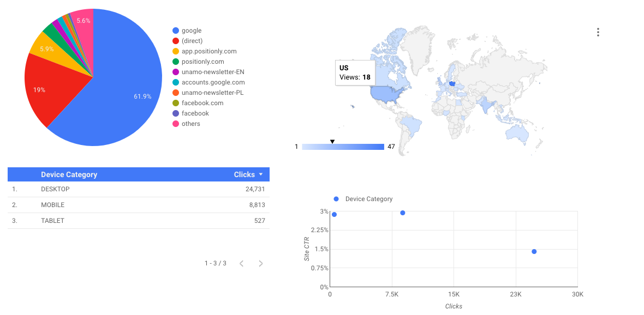Select the DESKTOP table row
The width and height of the screenshot is (644, 315).
click(x=139, y=189)
